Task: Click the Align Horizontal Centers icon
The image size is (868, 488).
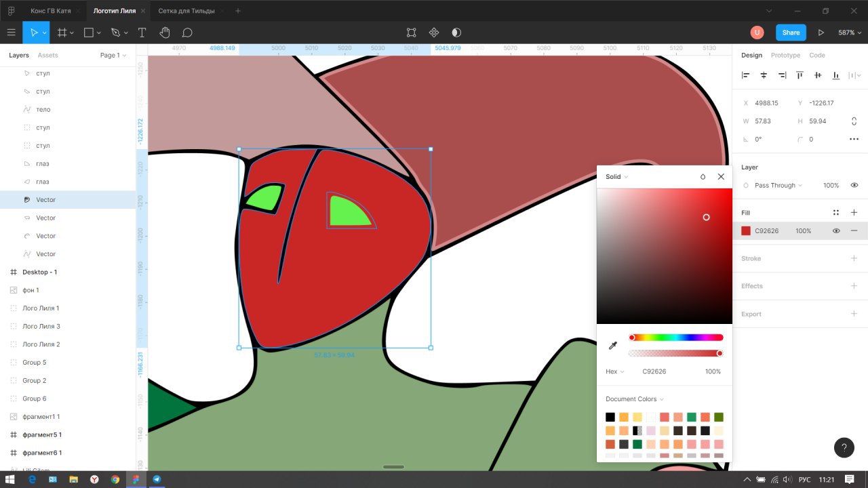Action: (764, 75)
